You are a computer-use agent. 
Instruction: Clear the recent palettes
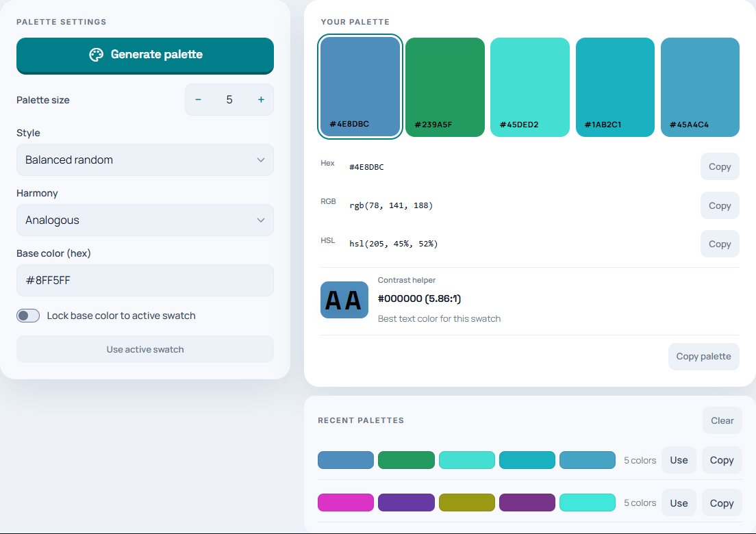coord(722,421)
